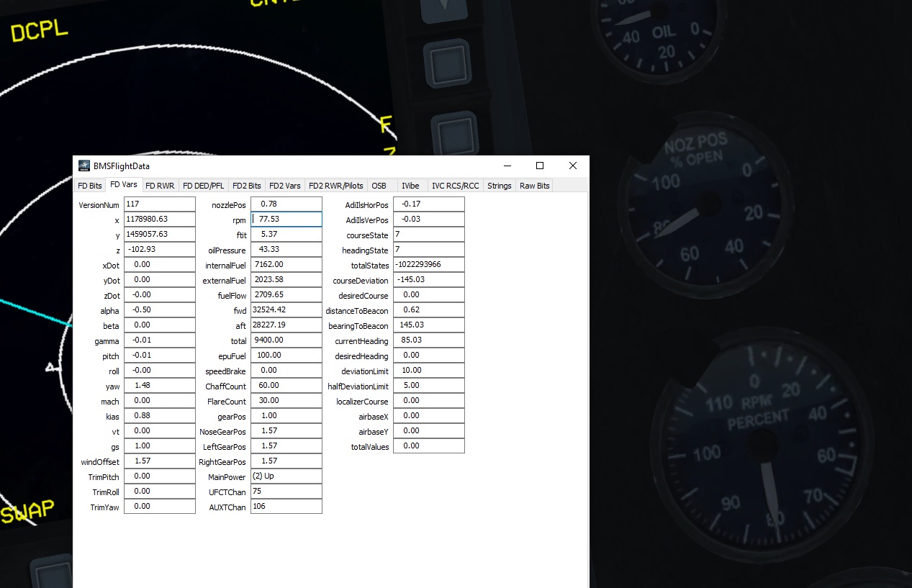The image size is (912, 588).
Task: Click the MainPower field showing (2) Up
Action: 286,476
